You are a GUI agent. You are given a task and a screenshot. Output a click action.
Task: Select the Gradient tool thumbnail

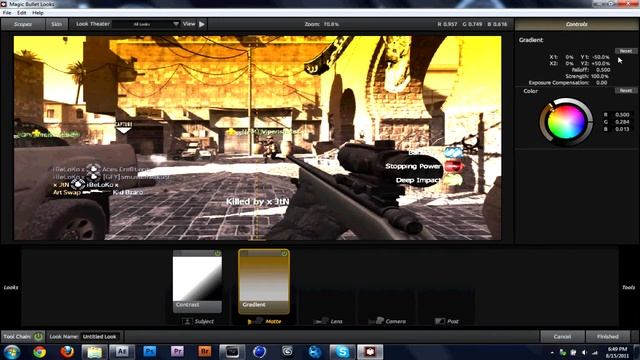tap(264, 282)
